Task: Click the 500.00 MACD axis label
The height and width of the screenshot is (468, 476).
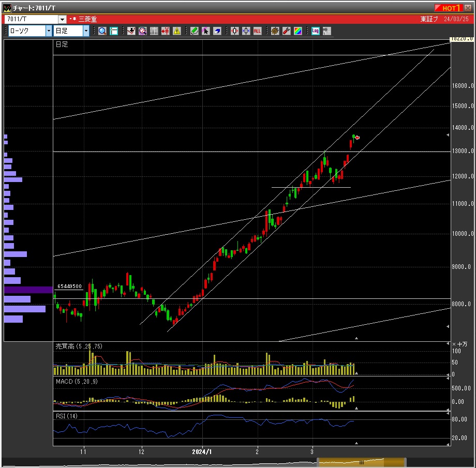Action: pos(462,388)
